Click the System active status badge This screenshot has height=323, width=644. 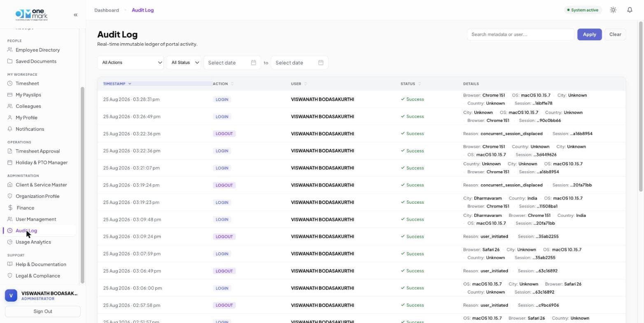tap(583, 10)
